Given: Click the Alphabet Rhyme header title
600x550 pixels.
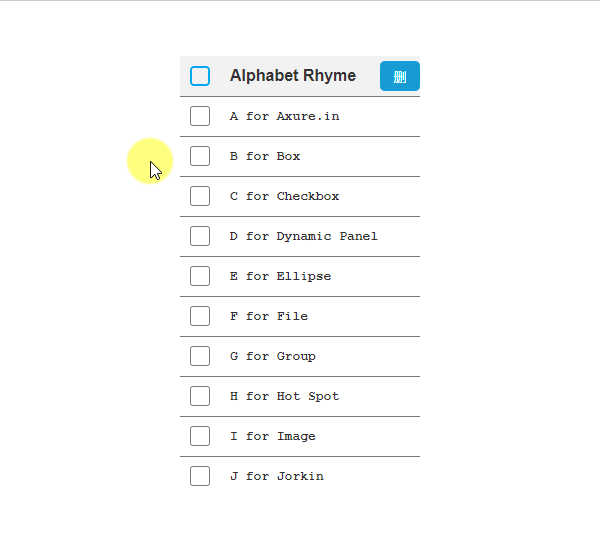Looking at the screenshot, I should click(292, 76).
